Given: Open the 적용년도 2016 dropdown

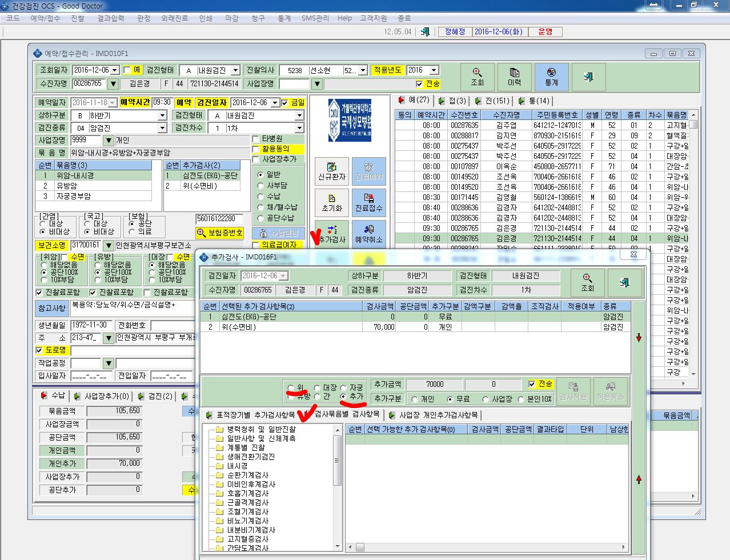Looking at the screenshot, I should (434, 70).
